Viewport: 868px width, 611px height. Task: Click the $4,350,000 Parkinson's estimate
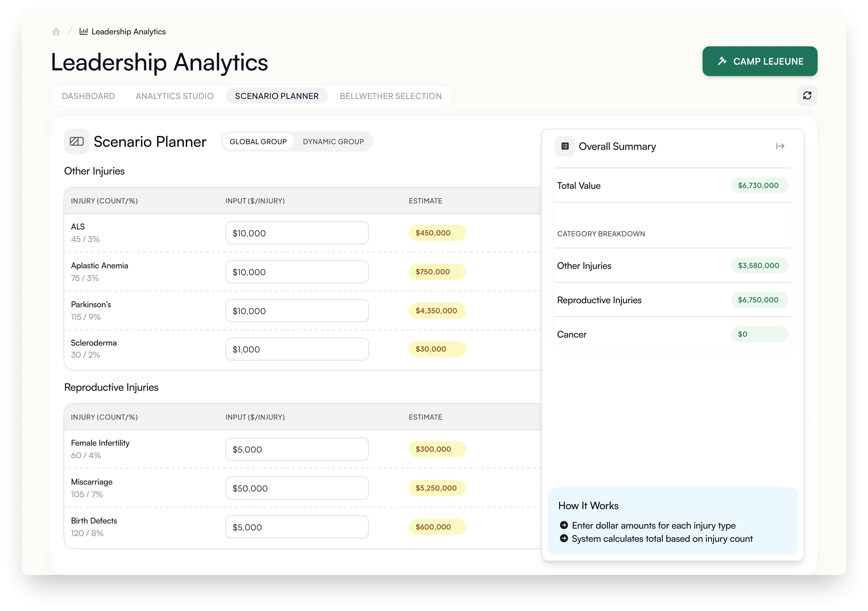pos(437,311)
